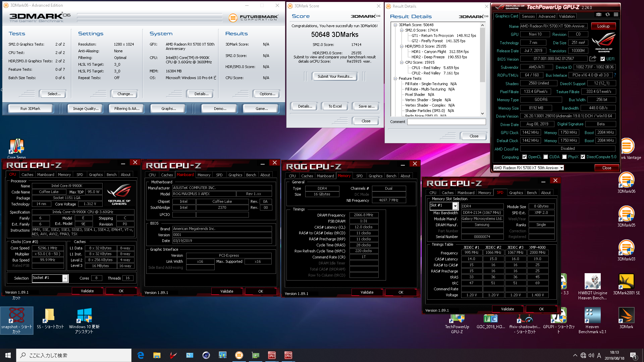Click the Run 3DMark button
Screen dimensions: 644x362
(30, 109)
